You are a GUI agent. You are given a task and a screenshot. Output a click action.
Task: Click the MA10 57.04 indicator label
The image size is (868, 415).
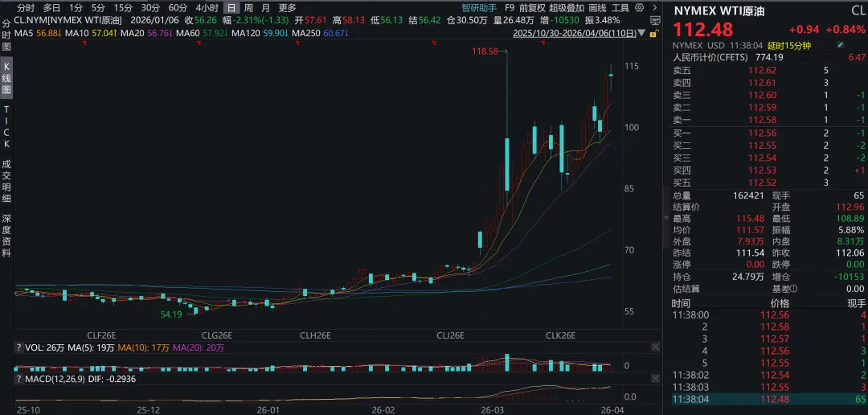[x=91, y=34]
